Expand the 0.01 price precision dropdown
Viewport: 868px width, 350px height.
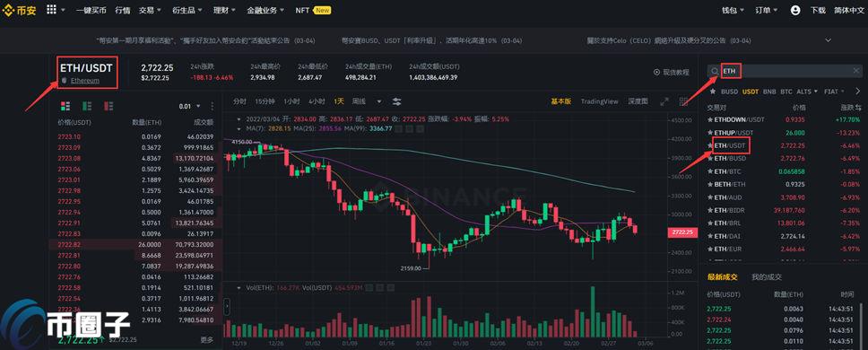[189, 106]
